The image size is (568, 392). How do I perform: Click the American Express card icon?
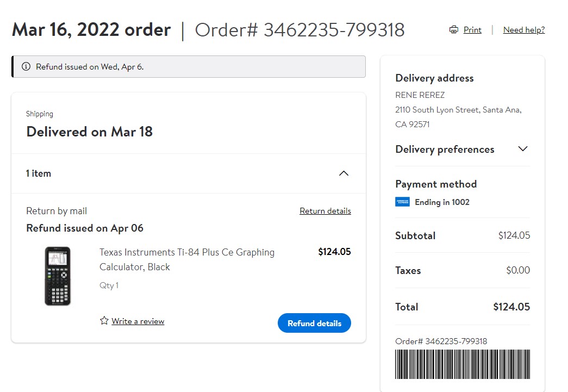402,202
